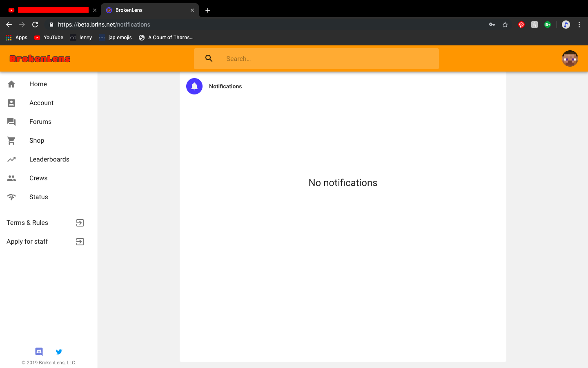
Task: Click the lock icon in address bar
Action: [x=51, y=25]
